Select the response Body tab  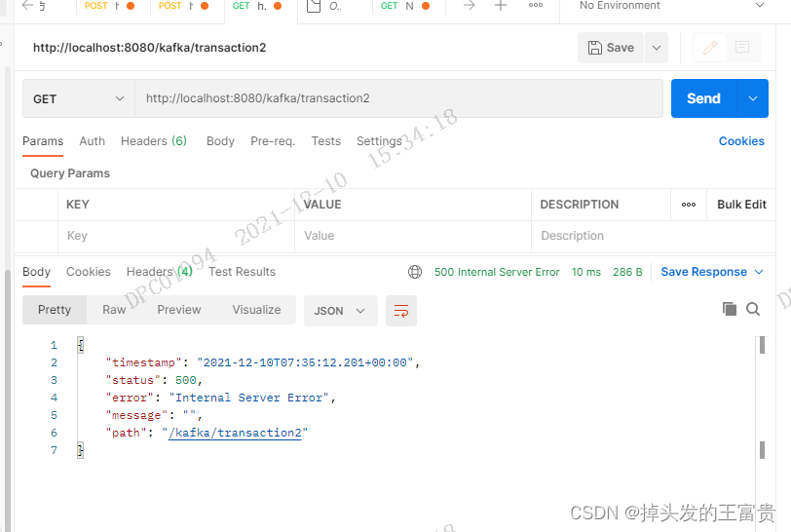[x=36, y=272]
